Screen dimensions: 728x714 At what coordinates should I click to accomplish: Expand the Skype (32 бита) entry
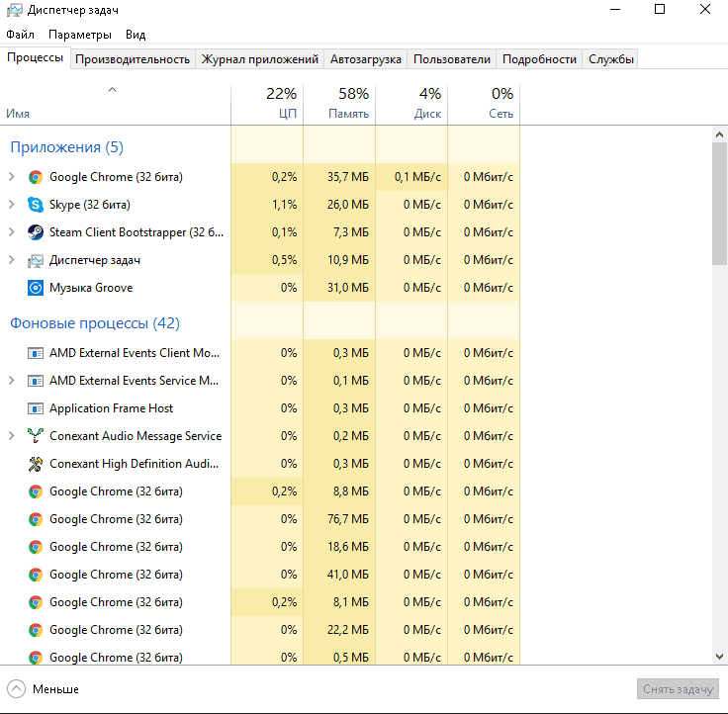12,205
